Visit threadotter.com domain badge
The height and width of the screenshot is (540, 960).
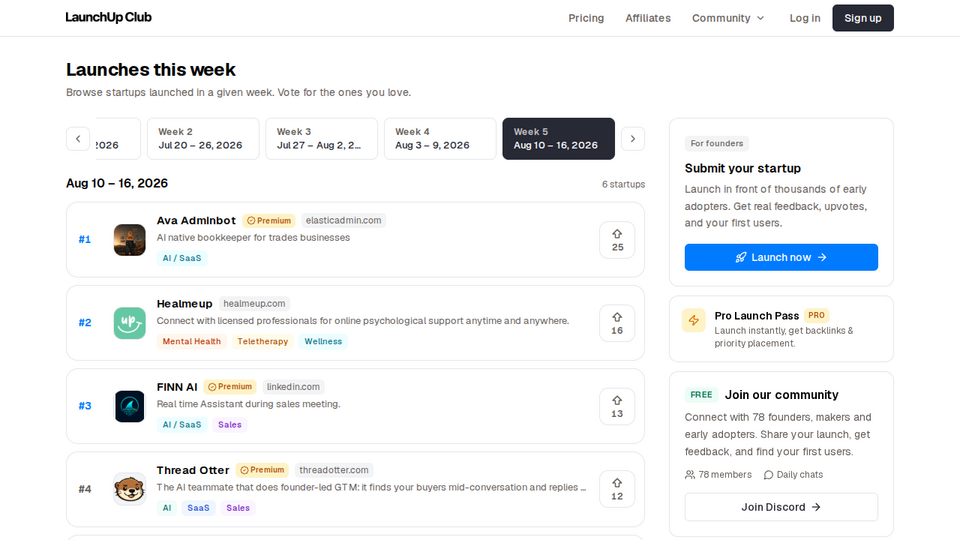coord(334,470)
